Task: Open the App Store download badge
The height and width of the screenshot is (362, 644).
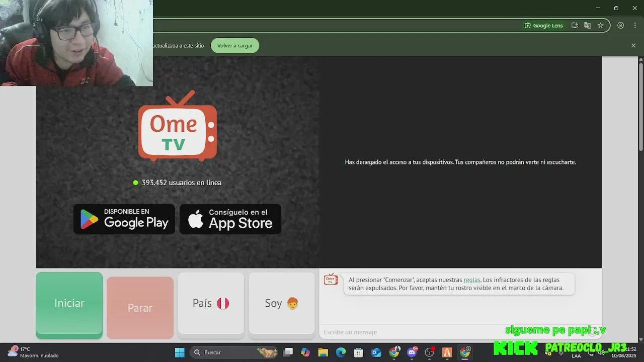Action: coord(230,219)
